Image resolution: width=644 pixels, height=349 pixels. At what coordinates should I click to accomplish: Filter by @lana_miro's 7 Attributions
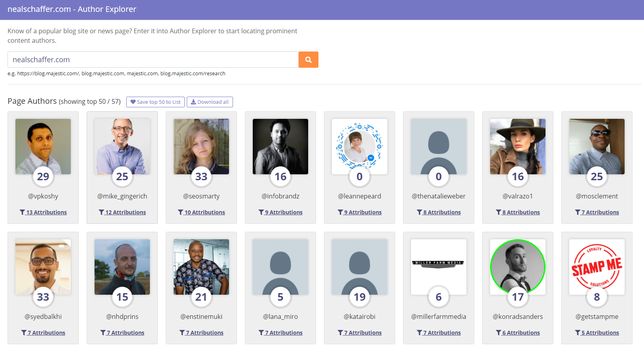pyautogui.click(x=280, y=333)
